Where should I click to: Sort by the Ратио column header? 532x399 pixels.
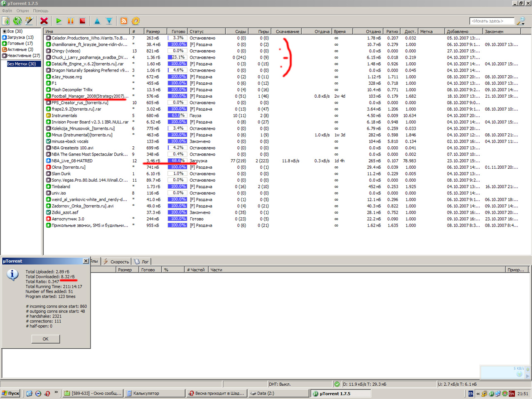pos(392,31)
